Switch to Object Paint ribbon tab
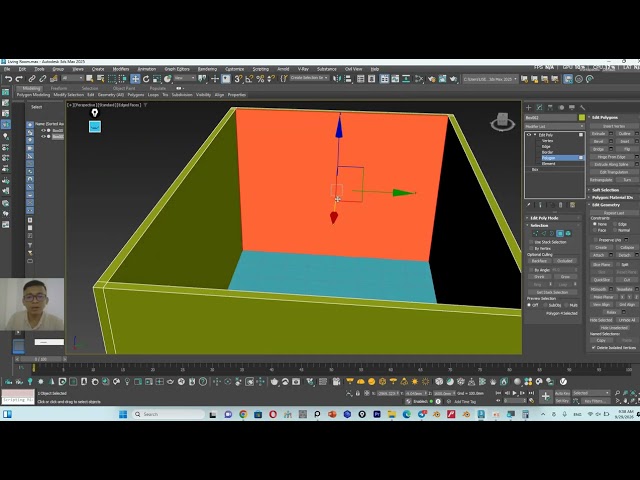 click(x=124, y=88)
